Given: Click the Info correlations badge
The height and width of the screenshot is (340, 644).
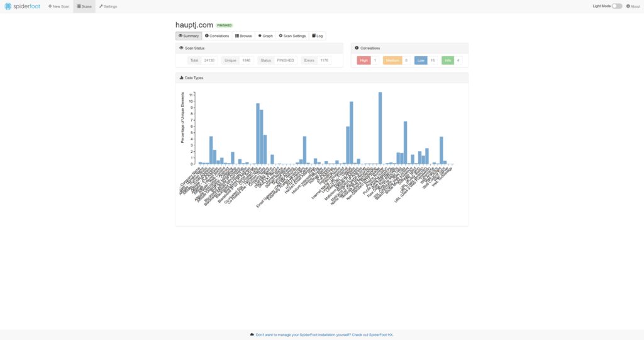Looking at the screenshot, I should 448,60.
